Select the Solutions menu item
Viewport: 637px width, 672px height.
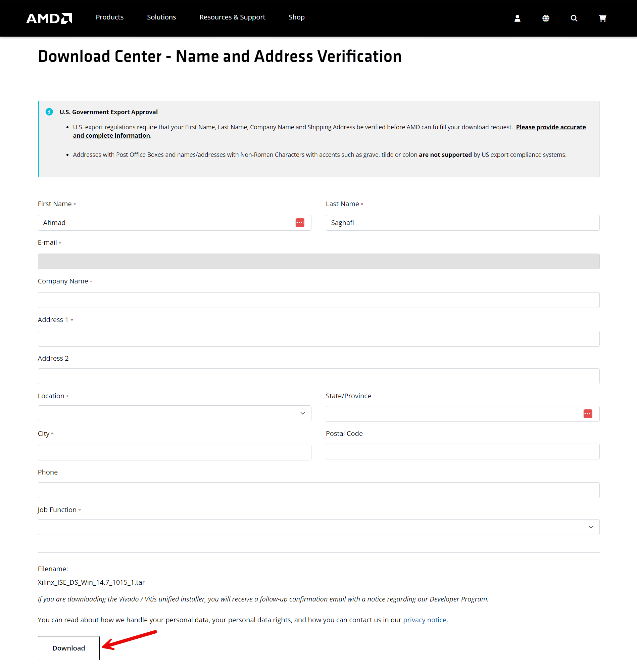click(x=161, y=17)
